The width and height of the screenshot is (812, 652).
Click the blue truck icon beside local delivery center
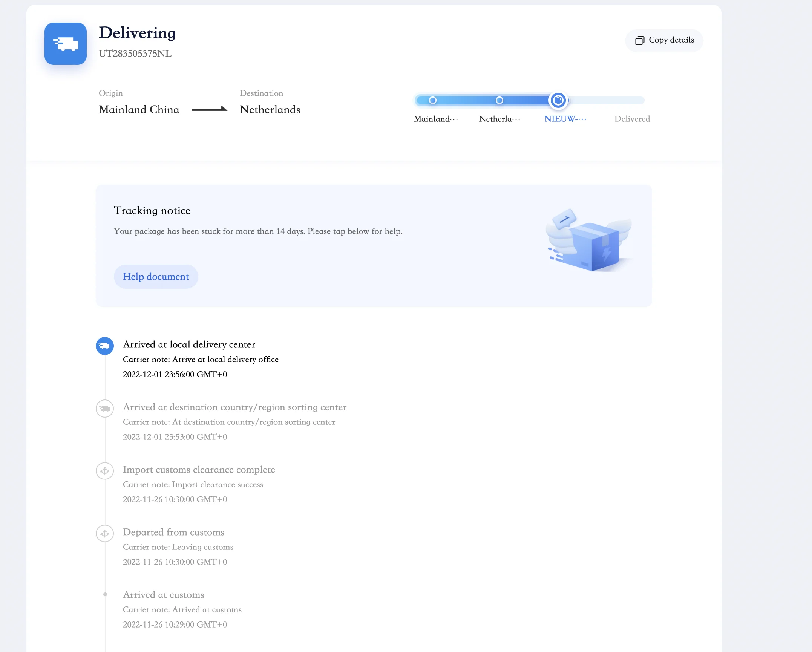click(105, 346)
